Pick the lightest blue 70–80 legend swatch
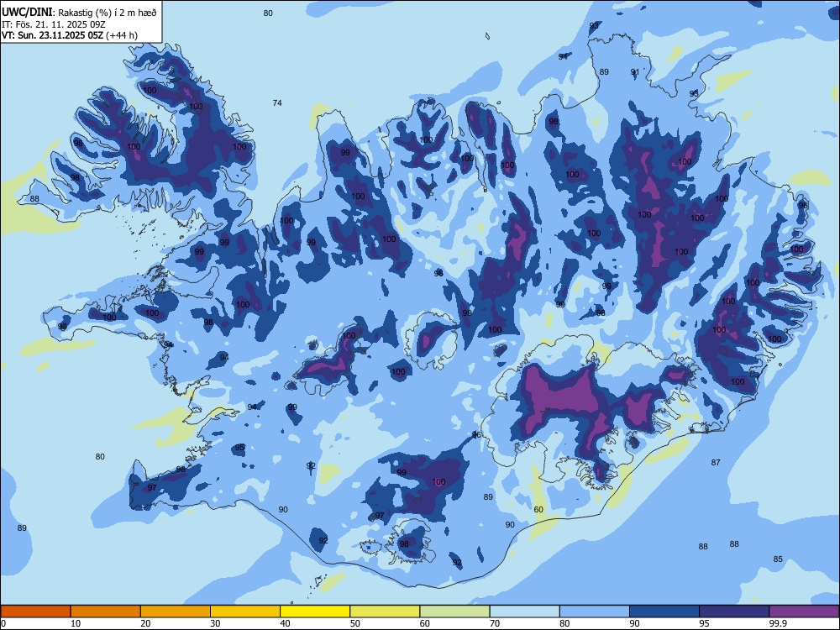 coord(524,612)
